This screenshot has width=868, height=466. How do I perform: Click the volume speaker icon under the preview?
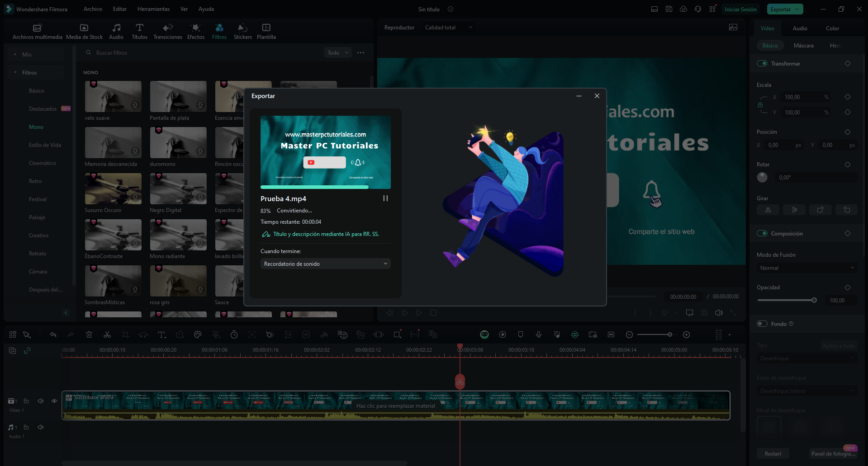coord(718,313)
